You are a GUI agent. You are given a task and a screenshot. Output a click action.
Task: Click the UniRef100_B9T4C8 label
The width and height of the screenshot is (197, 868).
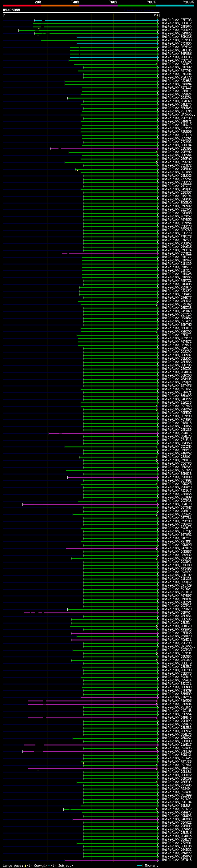pos(176,321)
